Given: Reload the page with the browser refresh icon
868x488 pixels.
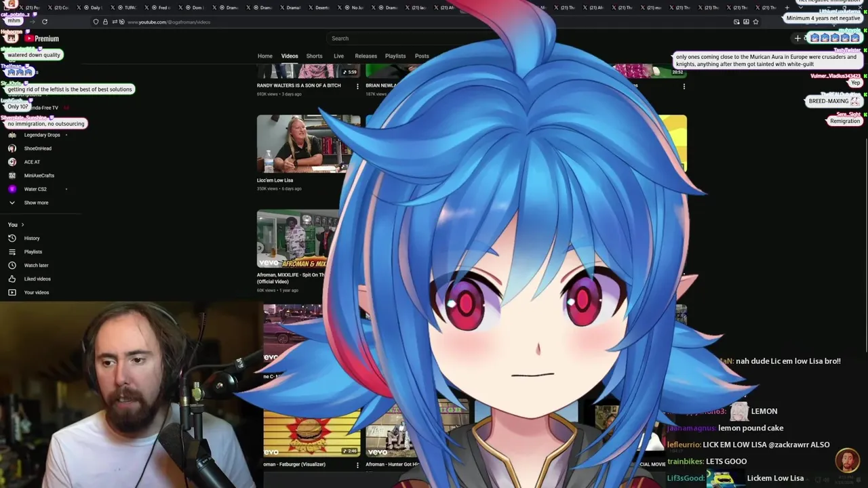Looking at the screenshot, I should 45,22.
